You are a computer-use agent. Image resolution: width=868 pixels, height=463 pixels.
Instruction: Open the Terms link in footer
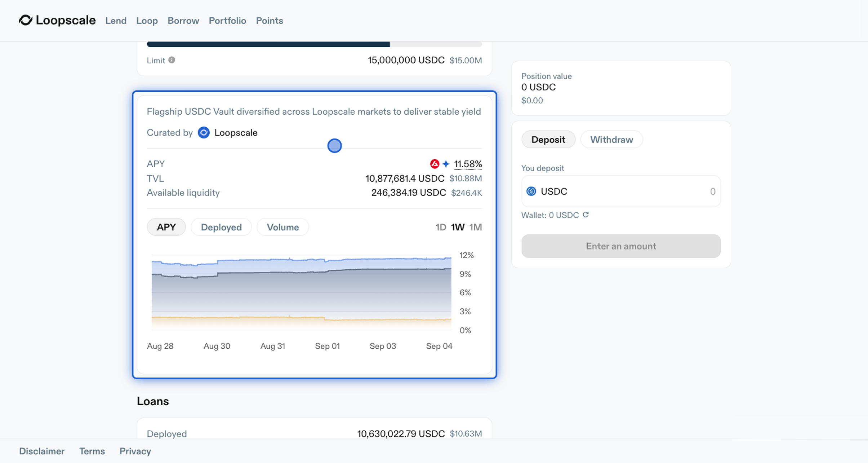point(92,451)
